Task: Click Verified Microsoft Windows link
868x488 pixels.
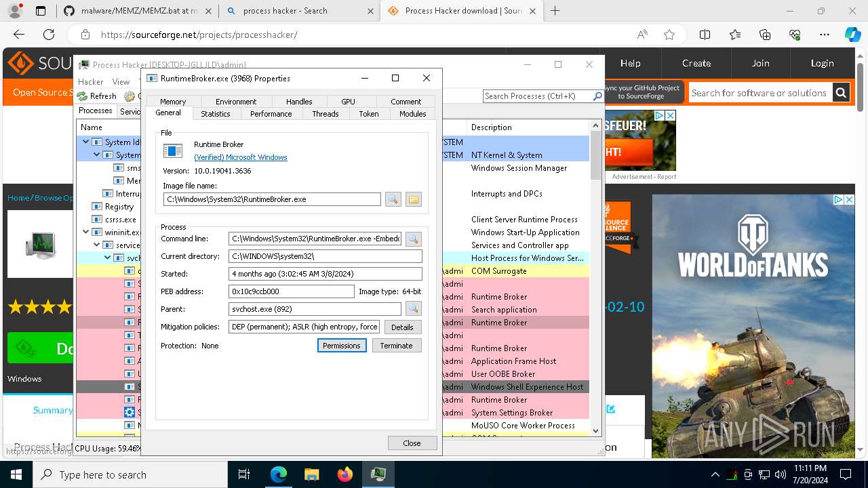Action: tap(241, 157)
